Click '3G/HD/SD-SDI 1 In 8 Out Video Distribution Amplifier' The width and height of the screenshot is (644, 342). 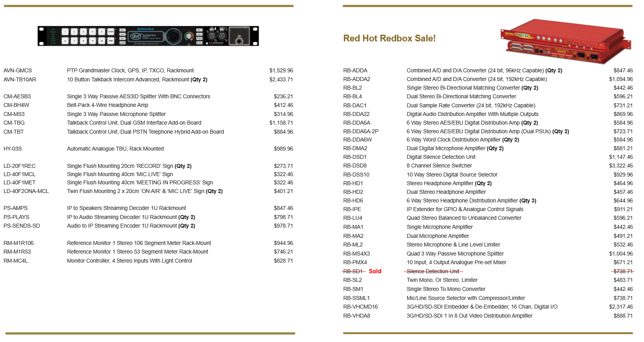[x=470, y=316]
